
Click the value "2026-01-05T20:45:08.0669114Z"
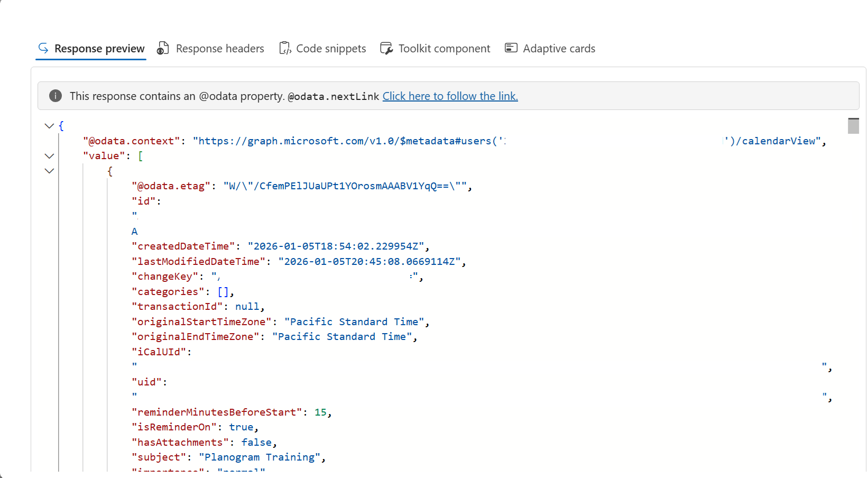pyautogui.click(x=370, y=262)
